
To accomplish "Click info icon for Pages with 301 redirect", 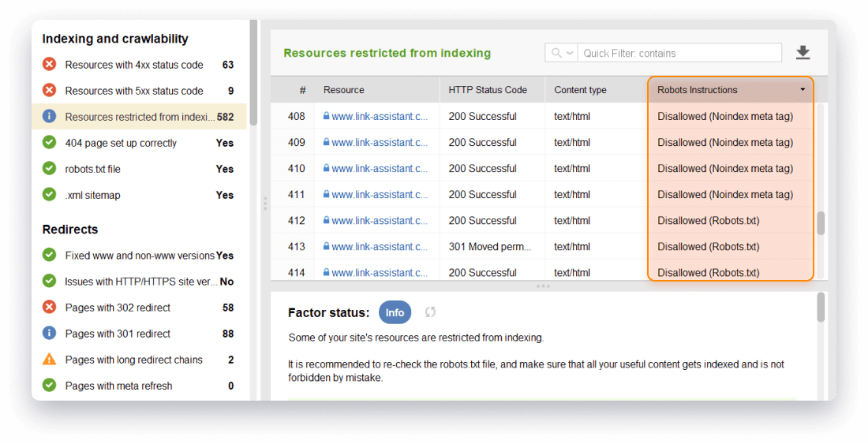I will coord(49,333).
